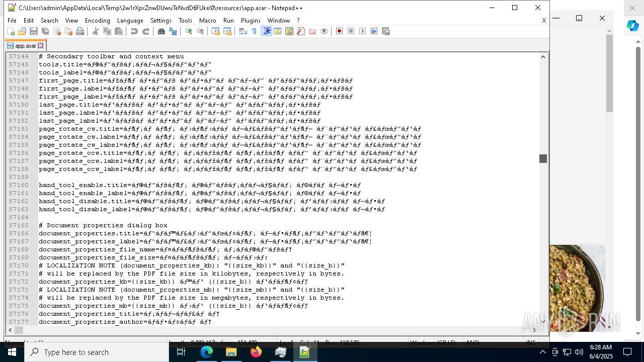Viewport: 644px width, 362px height.
Task: Open the ? help menu
Action: (298, 21)
